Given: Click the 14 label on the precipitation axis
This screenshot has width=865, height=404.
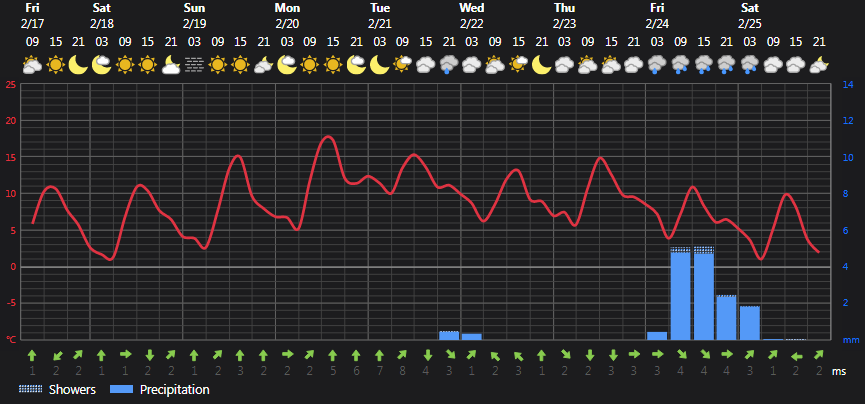Looking at the screenshot, I should point(848,84).
